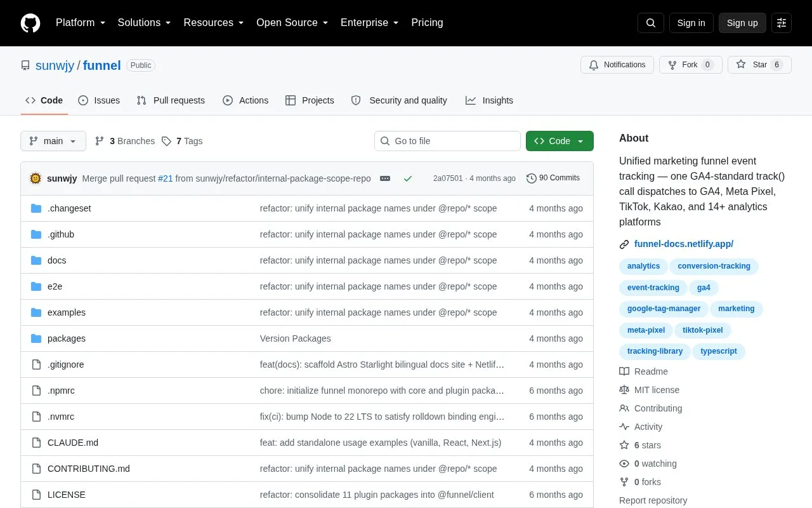This screenshot has height=508, width=812.
Task: Click the Activity pulse icon
Action: (x=624, y=427)
